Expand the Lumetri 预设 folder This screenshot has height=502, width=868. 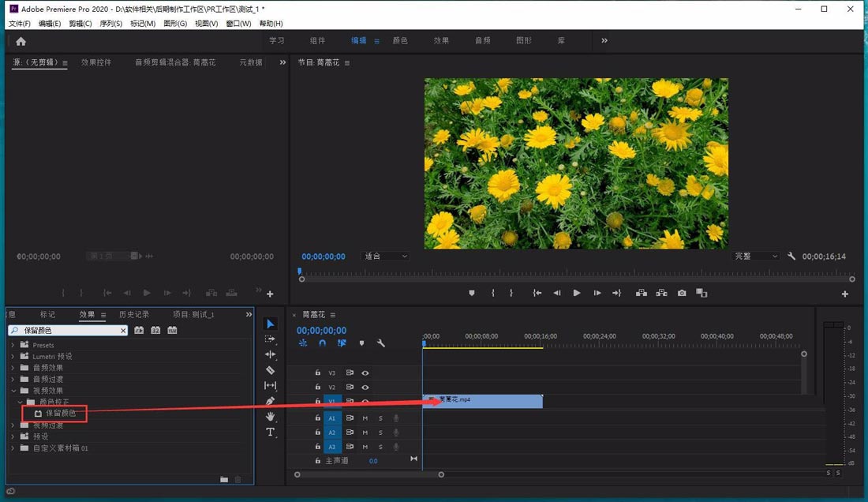[x=13, y=357]
